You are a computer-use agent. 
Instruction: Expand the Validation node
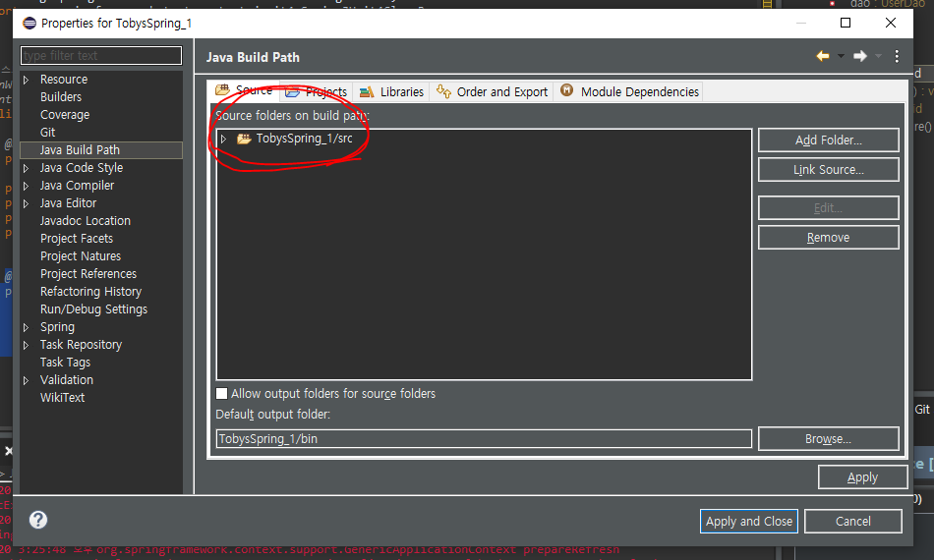pyautogui.click(x=26, y=380)
